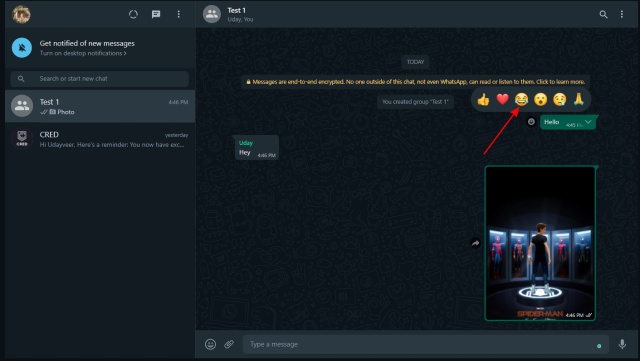Click the sender name Uday

tap(246, 143)
